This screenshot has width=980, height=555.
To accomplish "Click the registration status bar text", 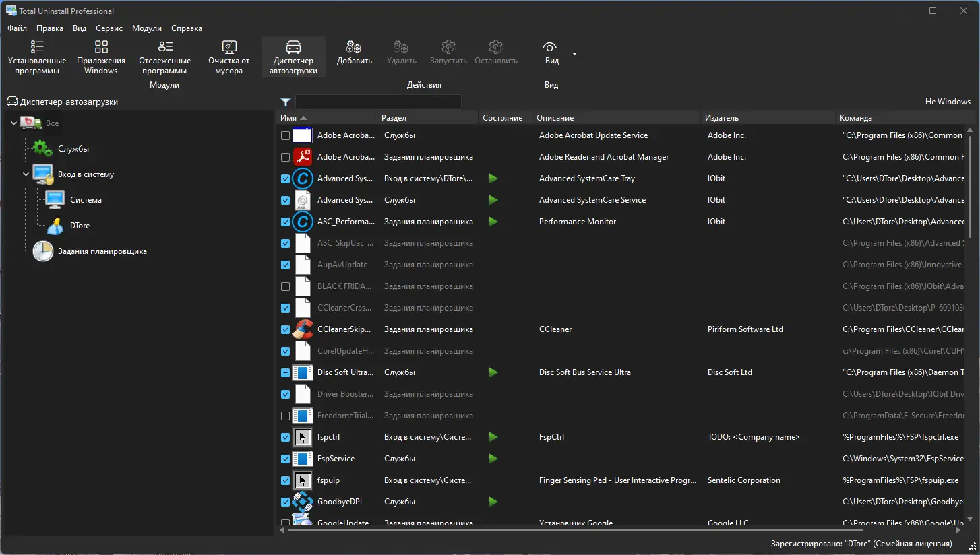I will 861,544.
